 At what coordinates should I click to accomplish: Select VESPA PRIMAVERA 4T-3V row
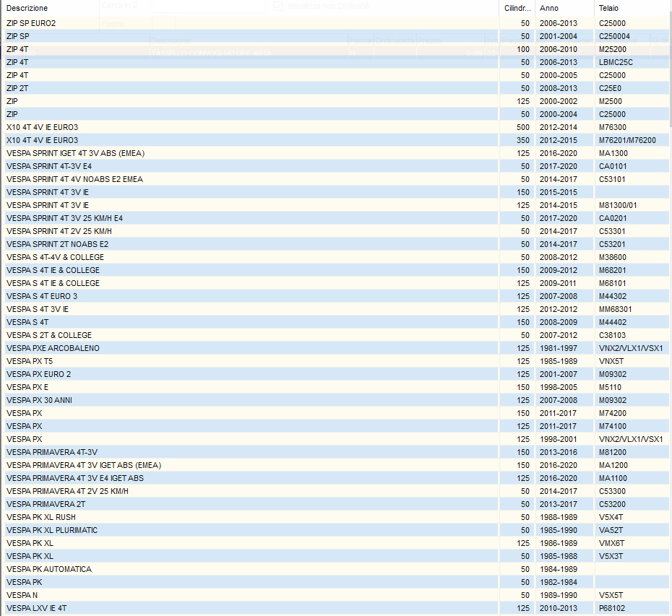[335, 452]
